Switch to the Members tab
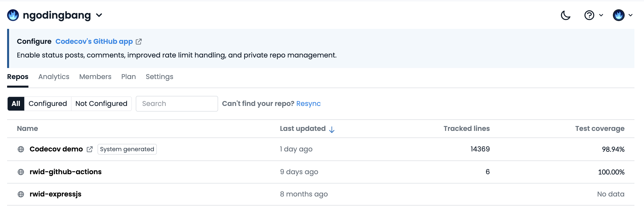Viewport: 644px width, 206px height. pyautogui.click(x=95, y=77)
